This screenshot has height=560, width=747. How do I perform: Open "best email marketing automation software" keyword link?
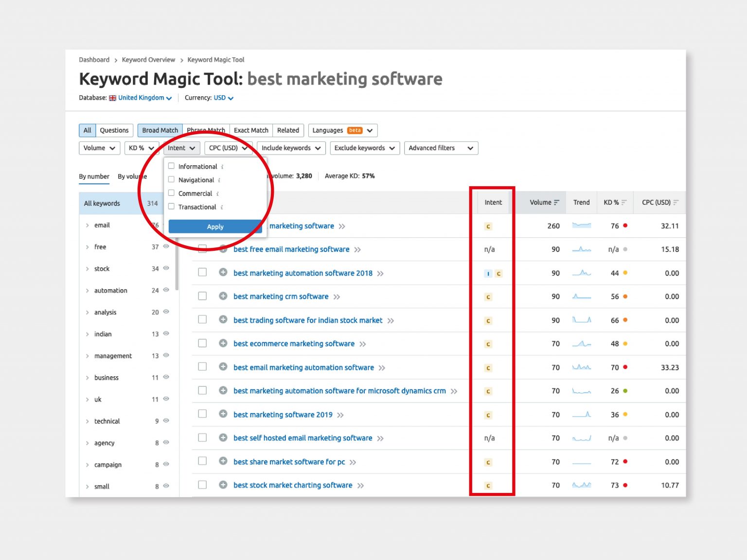coord(303,367)
